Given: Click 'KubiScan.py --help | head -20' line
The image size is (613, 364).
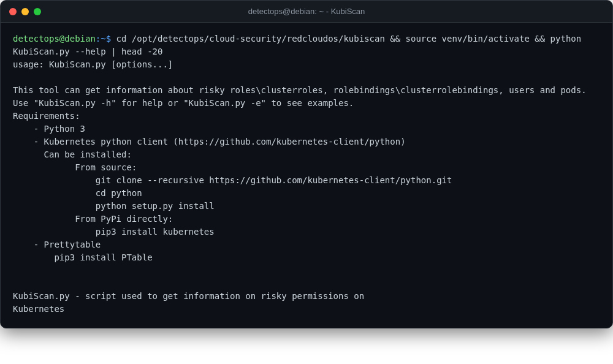Looking at the screenshot, I should pyautogui.click(x=88, y=51).
